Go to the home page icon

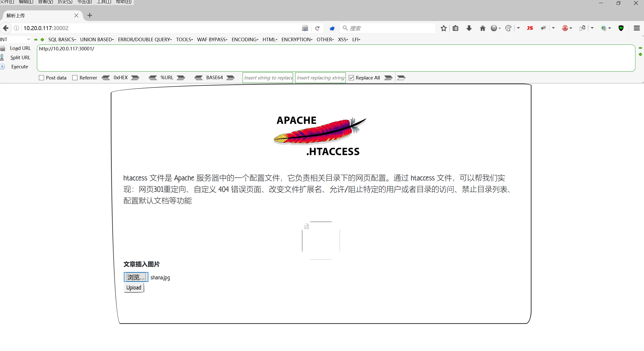[x=482, y=28]
